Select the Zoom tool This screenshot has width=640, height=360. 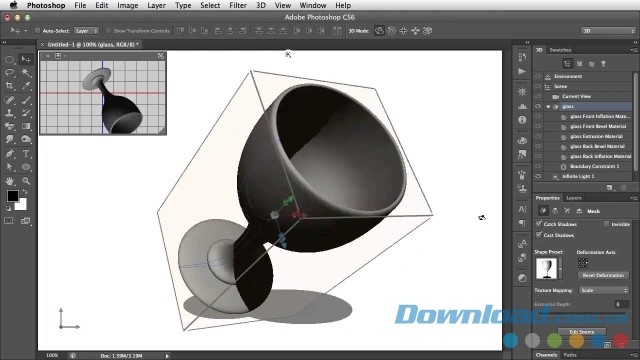click(x=26, y=180)
